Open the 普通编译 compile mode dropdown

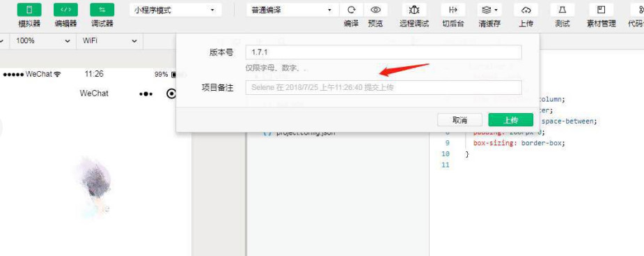pyautogui.click(x=292, y=10)
